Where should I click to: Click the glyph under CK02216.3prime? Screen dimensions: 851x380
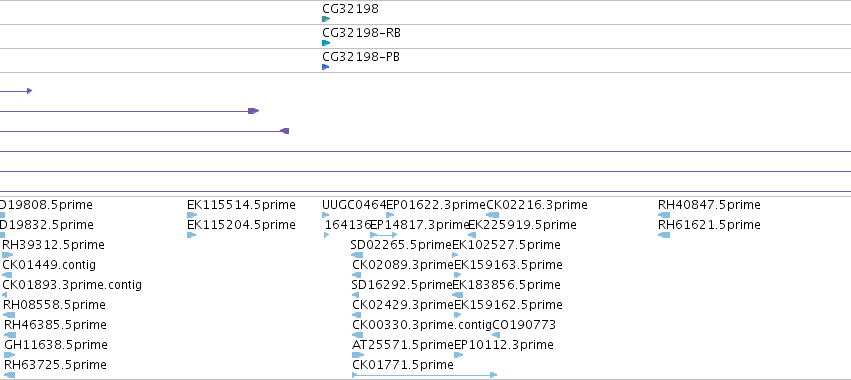492,215
